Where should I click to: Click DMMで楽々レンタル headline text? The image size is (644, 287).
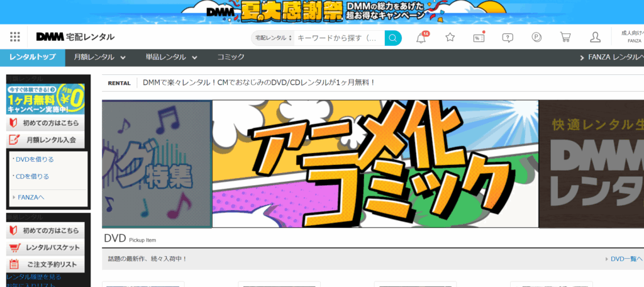[258, 82]
